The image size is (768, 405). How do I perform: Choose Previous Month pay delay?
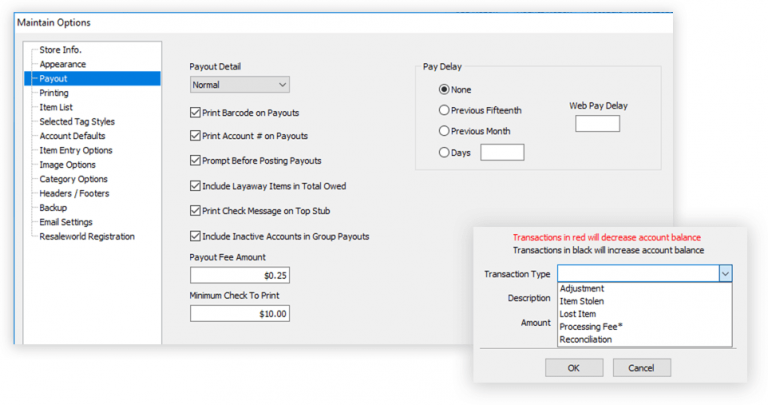coord(444,131)
